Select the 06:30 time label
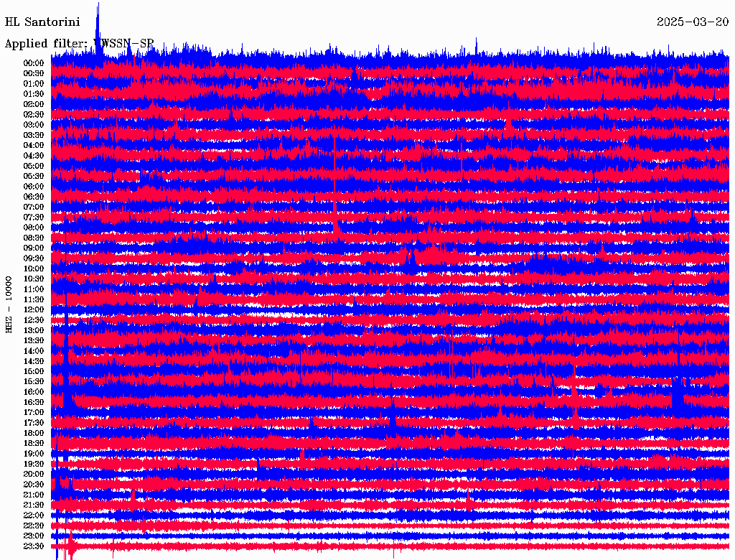735x560 pixels. (34, 197)
